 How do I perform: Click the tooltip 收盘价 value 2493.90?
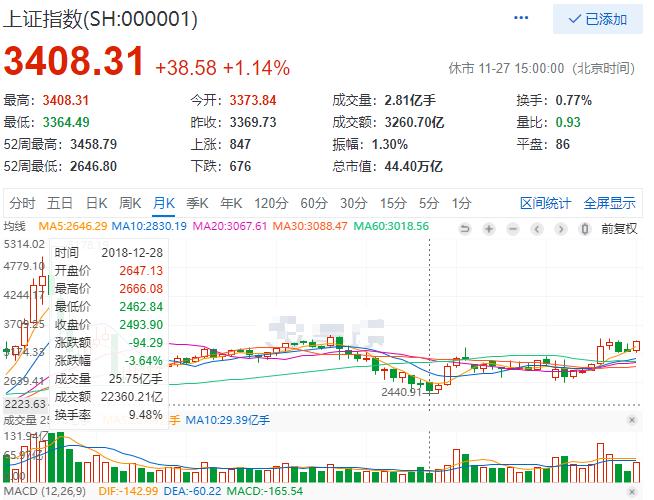(141, 324)
